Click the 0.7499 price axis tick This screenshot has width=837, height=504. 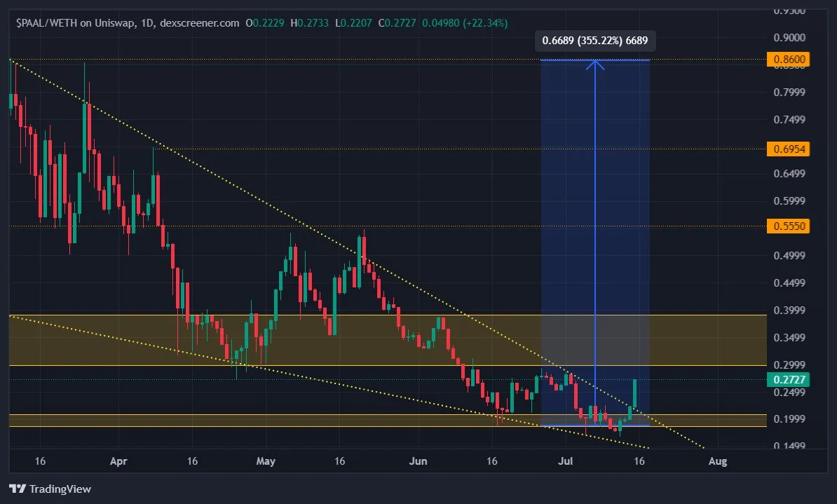(789, 120)
